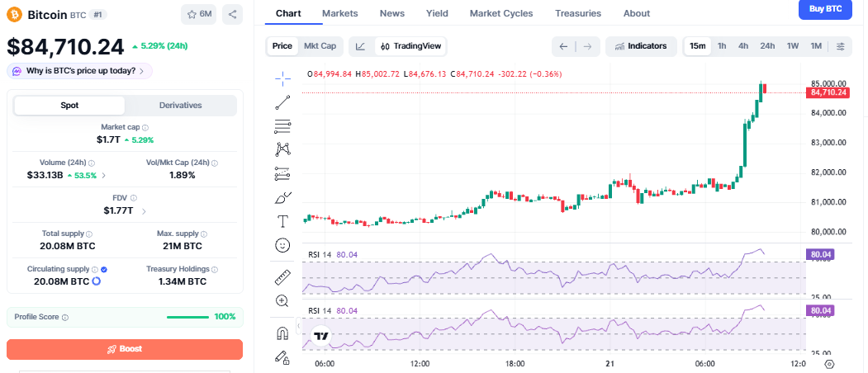
Task: Click the circulating supply progress ring
Action: [97, 281]
